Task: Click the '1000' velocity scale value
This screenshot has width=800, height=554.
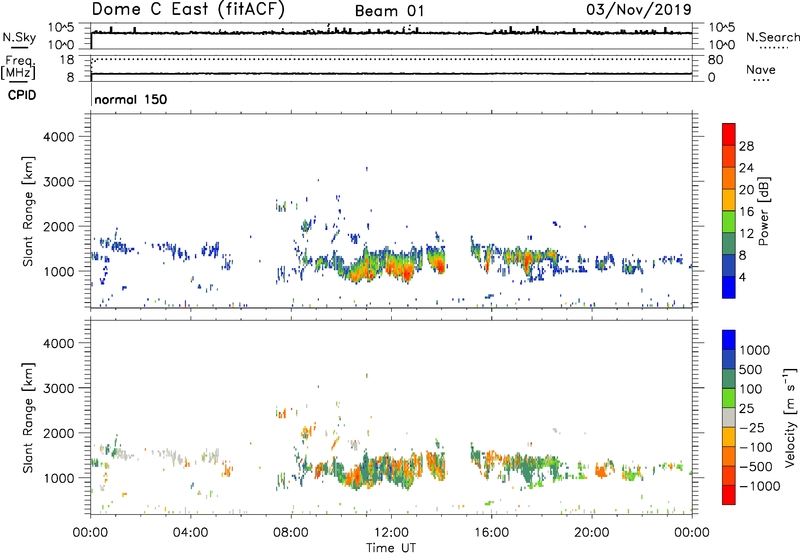Action: pyautogui.click(x=755, y=350)
